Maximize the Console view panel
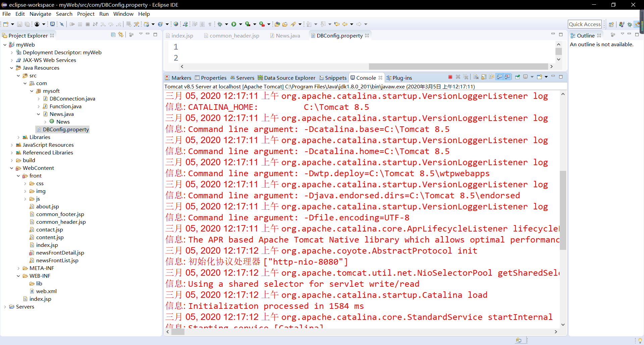 [561, 77]
